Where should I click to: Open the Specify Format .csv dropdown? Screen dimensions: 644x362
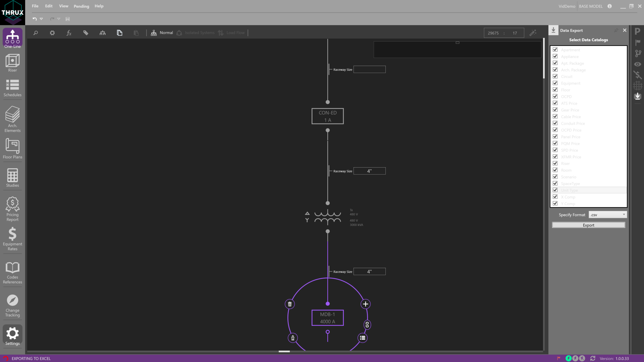coord(607,215)
